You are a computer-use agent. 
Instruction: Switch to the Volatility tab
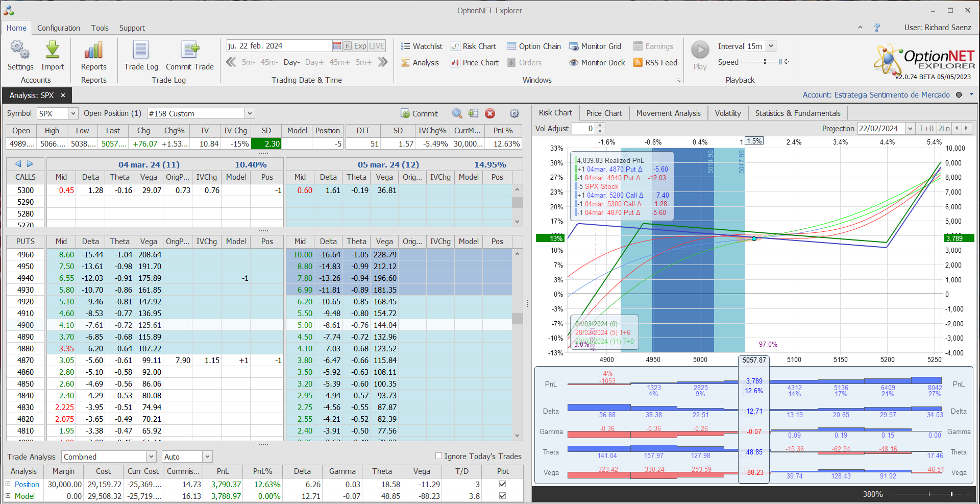click(727, 113)
